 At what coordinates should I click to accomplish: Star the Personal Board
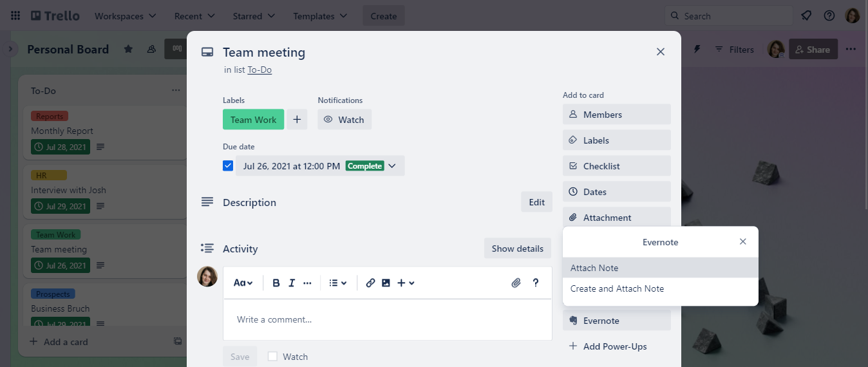point(128,49)
